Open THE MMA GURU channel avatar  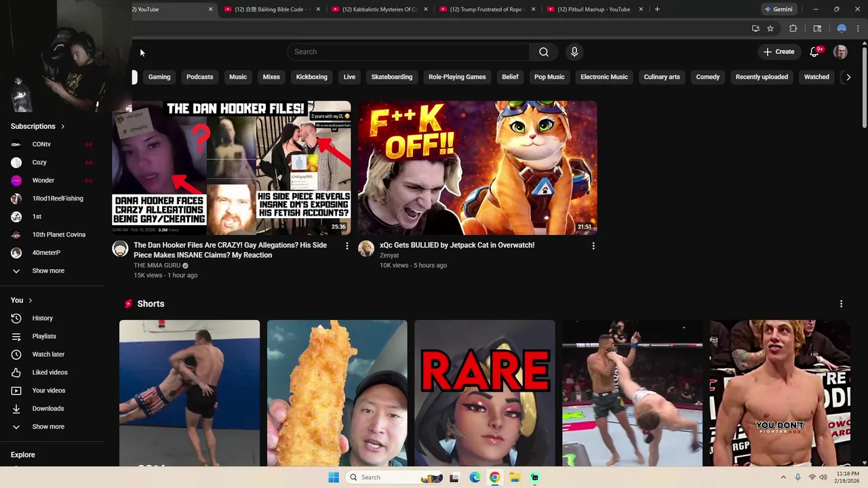[120, 249]
